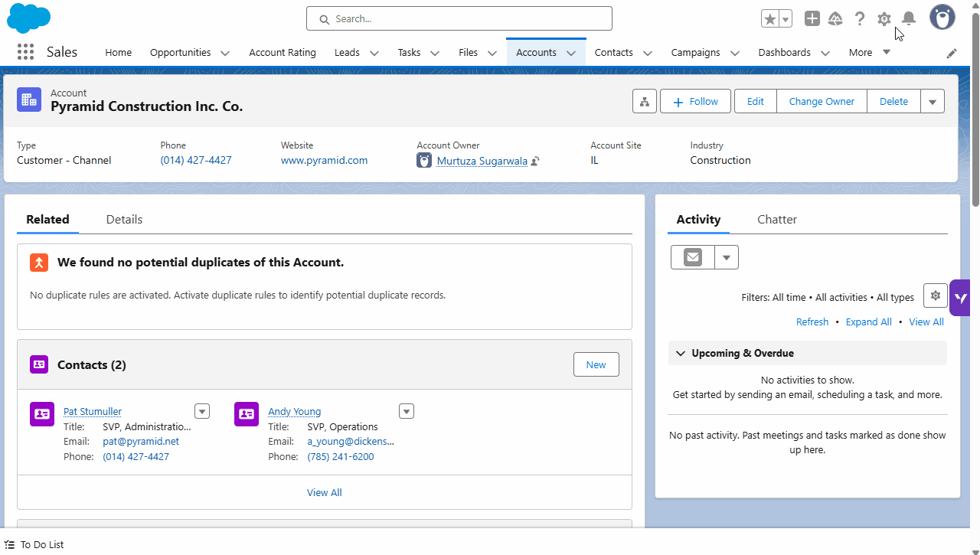This screenshot has height=555, width=980.
Task: Open Andy Young's row actions dropdown
Action: (x=407, y=411)
